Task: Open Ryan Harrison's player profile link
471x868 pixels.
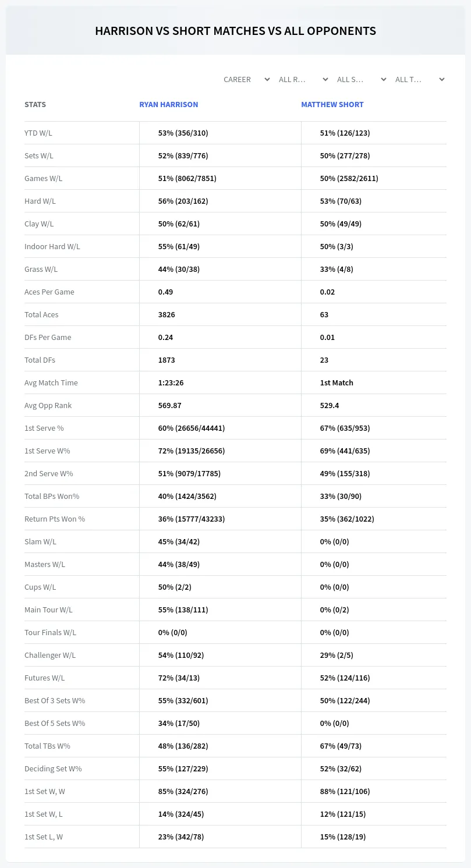Action: coord(168,105)
